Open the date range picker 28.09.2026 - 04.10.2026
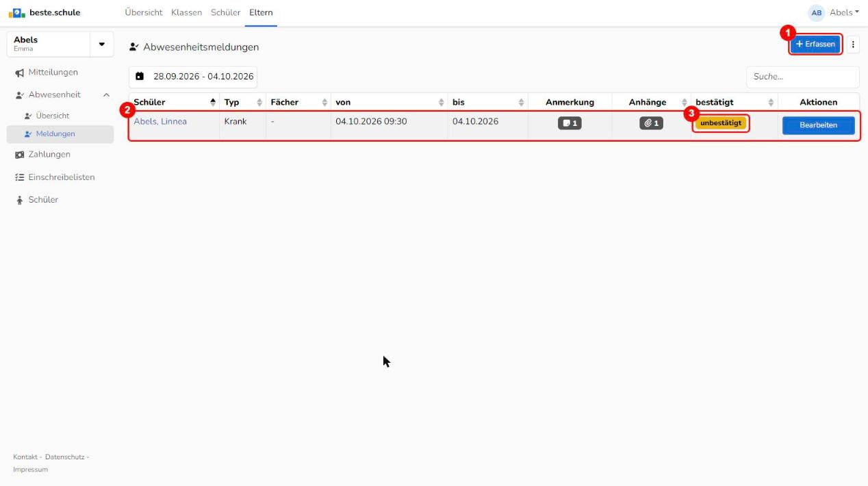The height and width of the screenshot is (486, 868). (x=193, y=77)
